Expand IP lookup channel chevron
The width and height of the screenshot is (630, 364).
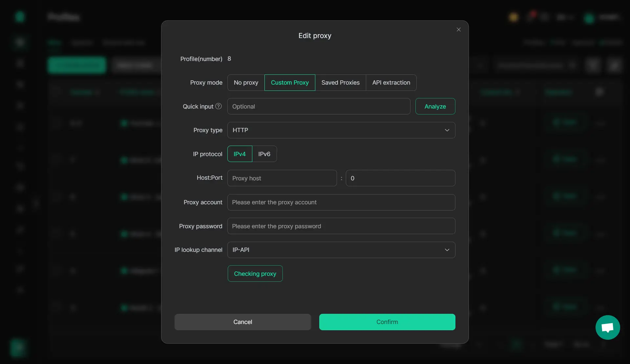(x=447, y=250)
